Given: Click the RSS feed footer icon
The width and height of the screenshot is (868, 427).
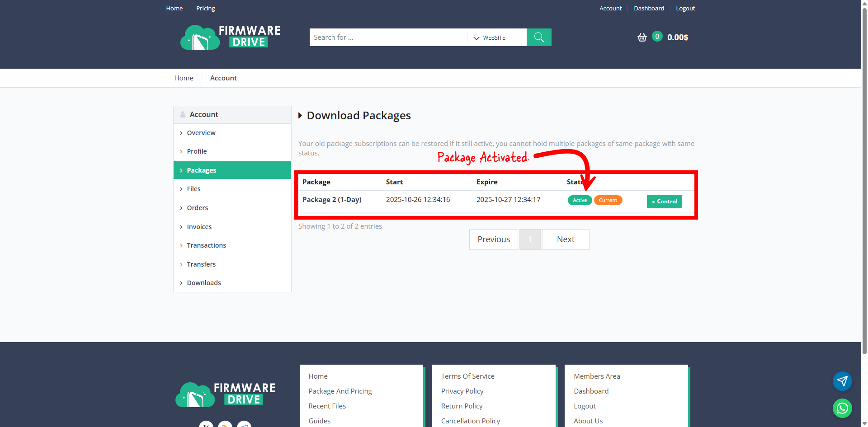Looking at the screenshot, I should [x=225, y=425].
